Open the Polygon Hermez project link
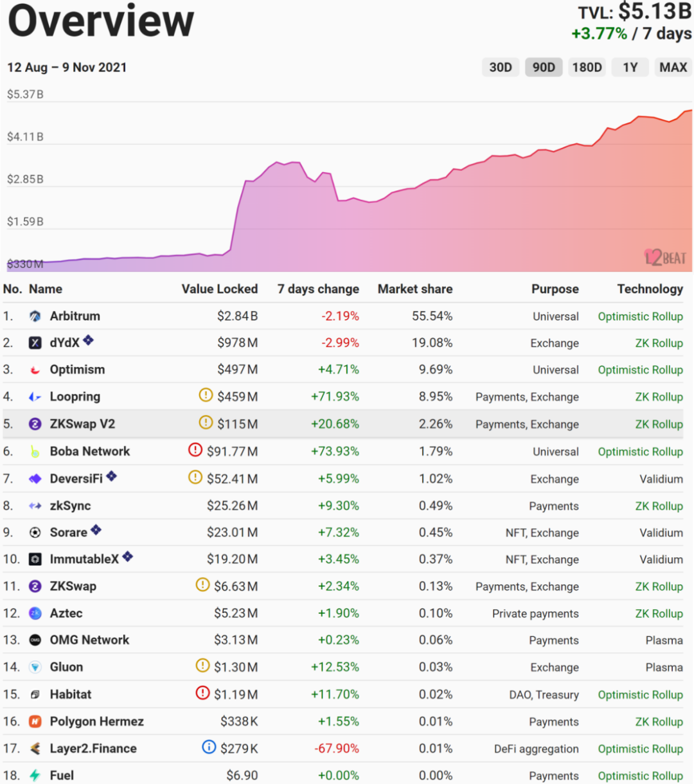Image resolution: width=694 pixels, height=784 pixels. tap(97, 722)
